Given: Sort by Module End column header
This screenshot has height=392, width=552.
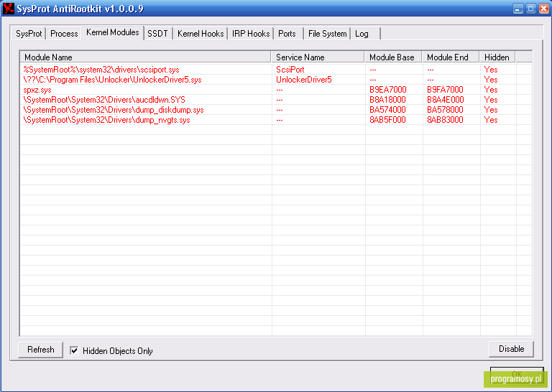Looking at the screenshot, I should (451, 57).
